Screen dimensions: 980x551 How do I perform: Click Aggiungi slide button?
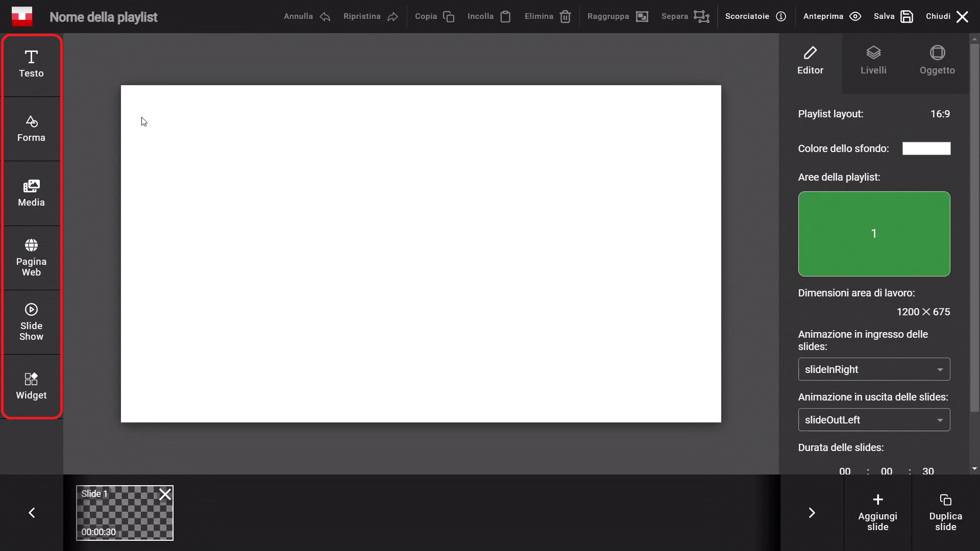877,513
